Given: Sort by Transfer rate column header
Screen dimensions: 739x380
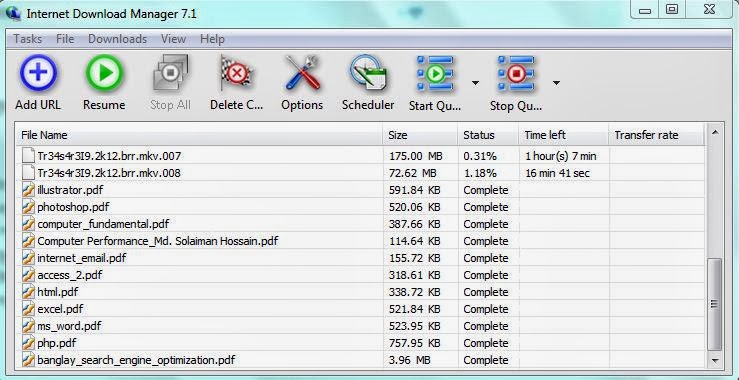Looking at the screenshot, I should [x=656, y=135].
